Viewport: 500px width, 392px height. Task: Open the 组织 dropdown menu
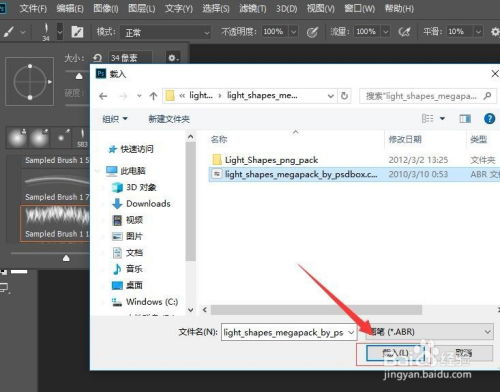click(115, 119)
